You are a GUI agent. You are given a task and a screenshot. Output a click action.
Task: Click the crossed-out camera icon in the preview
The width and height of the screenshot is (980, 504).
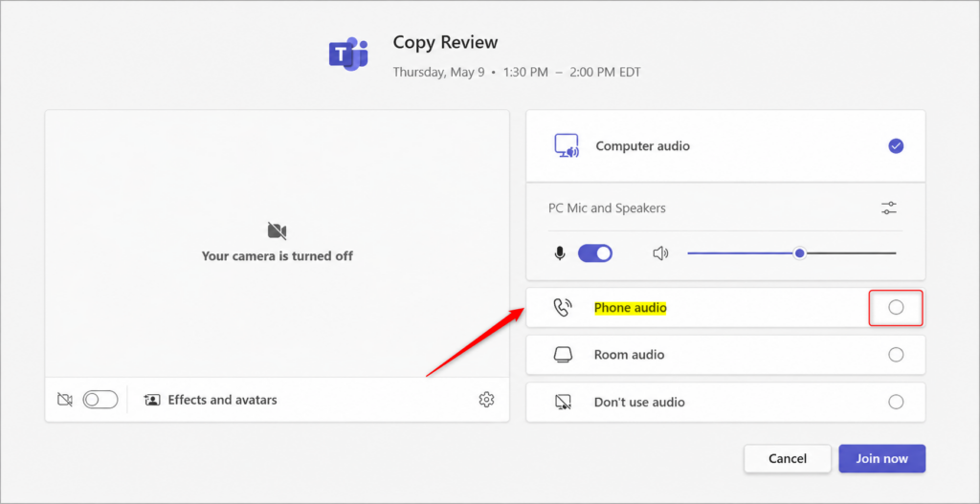pos(277,231)
